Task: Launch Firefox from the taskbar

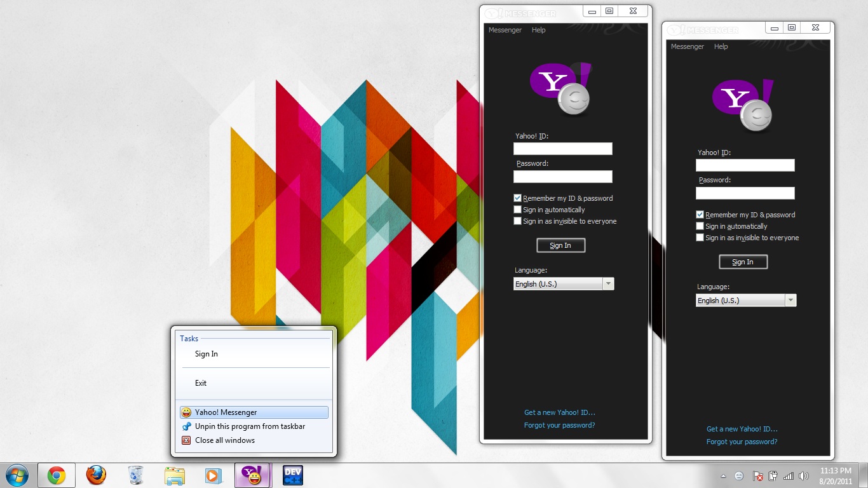Action: point(96,475)
